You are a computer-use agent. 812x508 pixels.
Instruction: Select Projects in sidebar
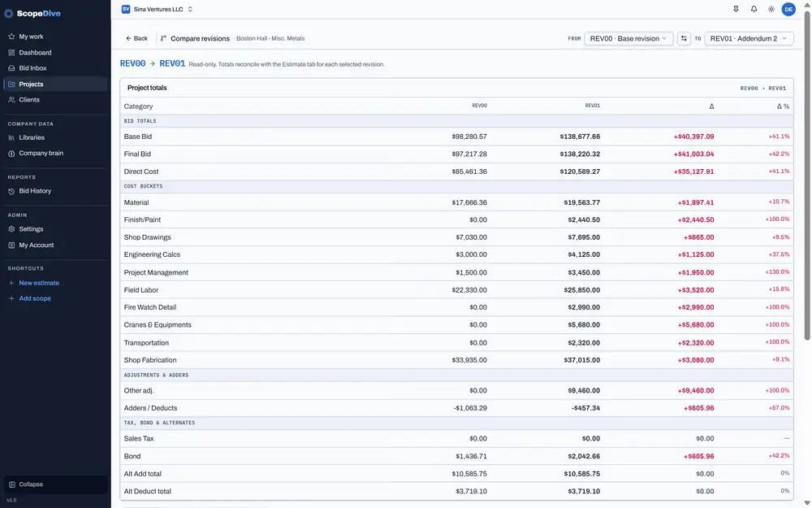(x=55, y=84)
